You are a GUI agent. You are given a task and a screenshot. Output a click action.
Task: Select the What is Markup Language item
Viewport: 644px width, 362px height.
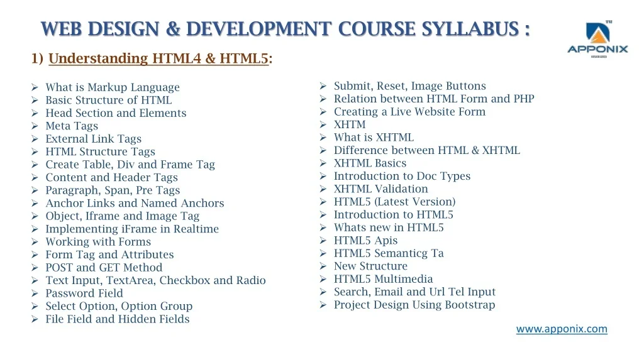[113, 87]
